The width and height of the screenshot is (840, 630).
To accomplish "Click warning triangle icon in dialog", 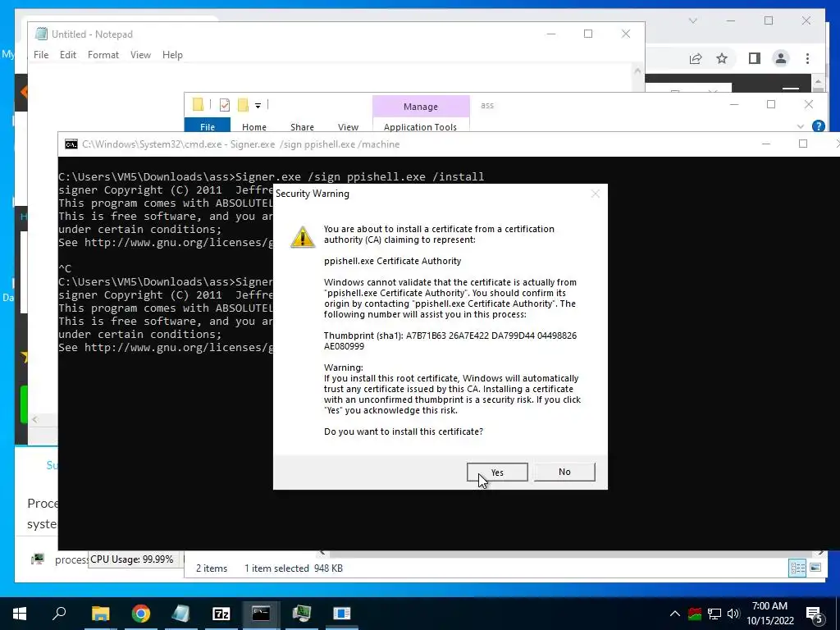I will [303, 237].
